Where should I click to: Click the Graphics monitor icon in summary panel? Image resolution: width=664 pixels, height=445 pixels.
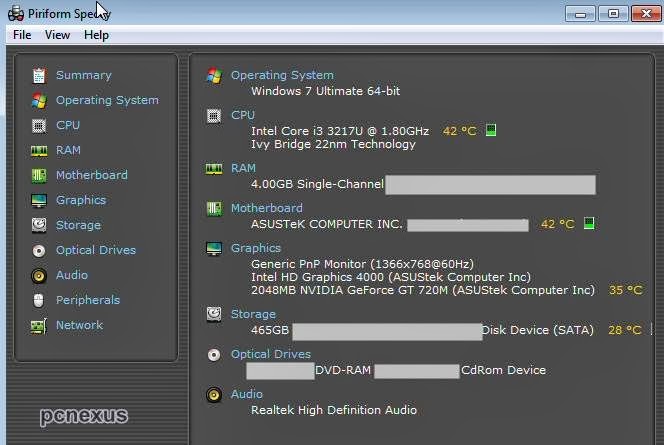click(214, 249)
